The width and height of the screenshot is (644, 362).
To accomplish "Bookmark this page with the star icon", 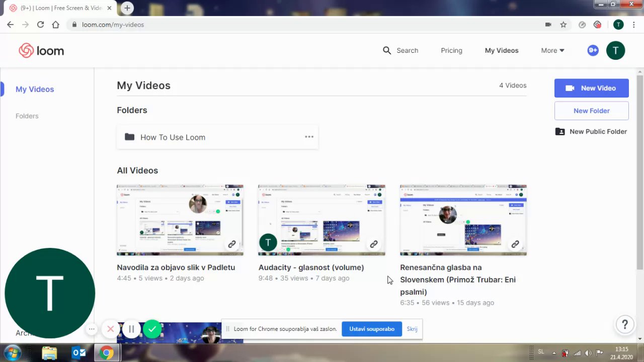I will [563, 25].
